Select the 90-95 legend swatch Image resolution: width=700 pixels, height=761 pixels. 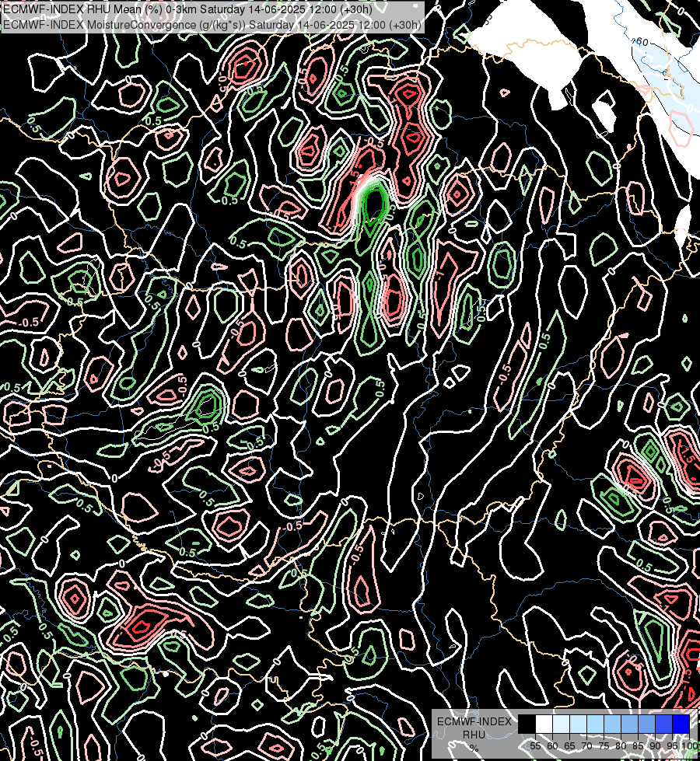663,724
